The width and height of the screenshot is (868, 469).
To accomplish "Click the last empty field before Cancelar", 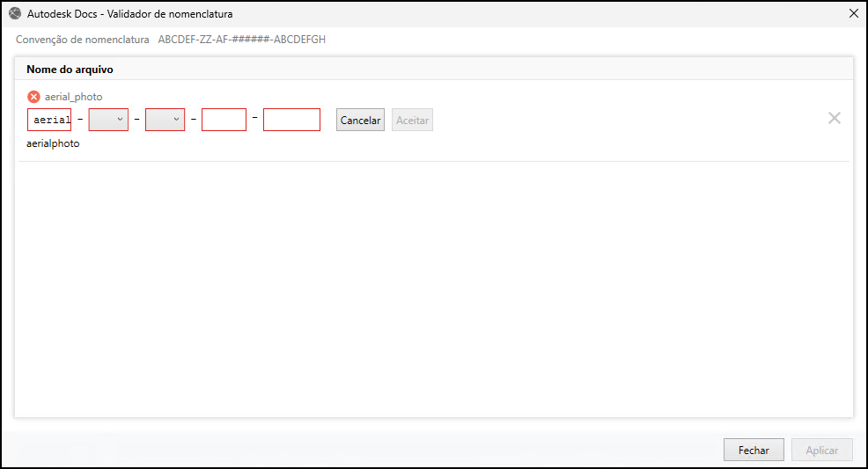I will (291, 120).
